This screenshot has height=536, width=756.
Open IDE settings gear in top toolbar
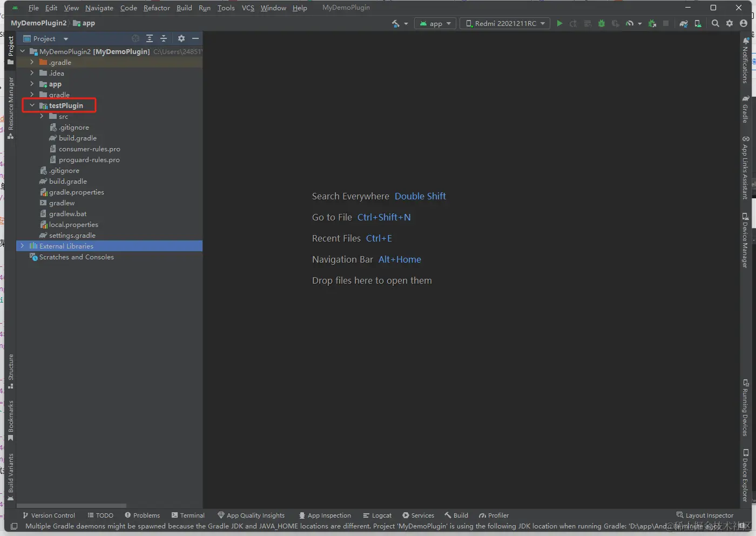pyautogui.click(x=730, y=23)
